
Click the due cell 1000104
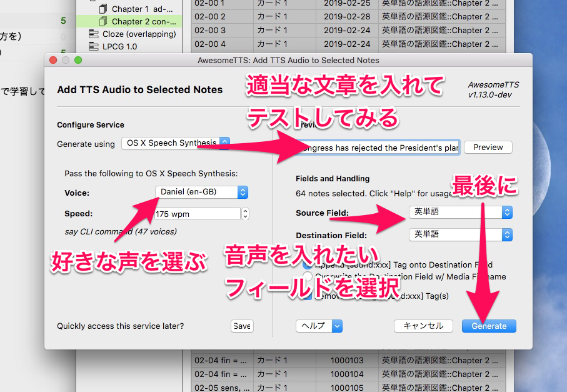[x=347, y=374]
